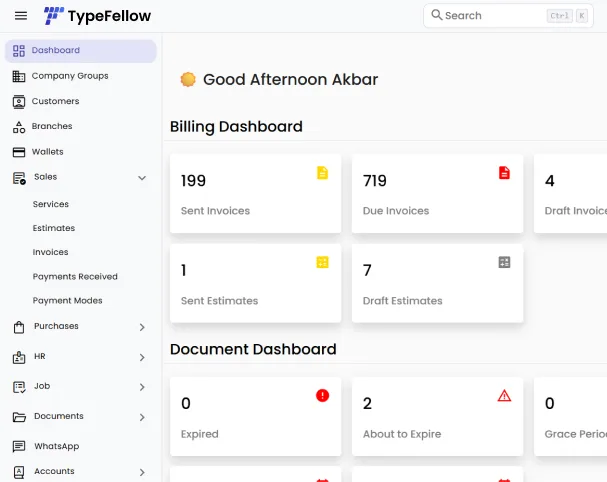Viewport: 607px width, 482px height.
Task: Expand the Documents submenu arrow
Action: click(x=142, y=417)
